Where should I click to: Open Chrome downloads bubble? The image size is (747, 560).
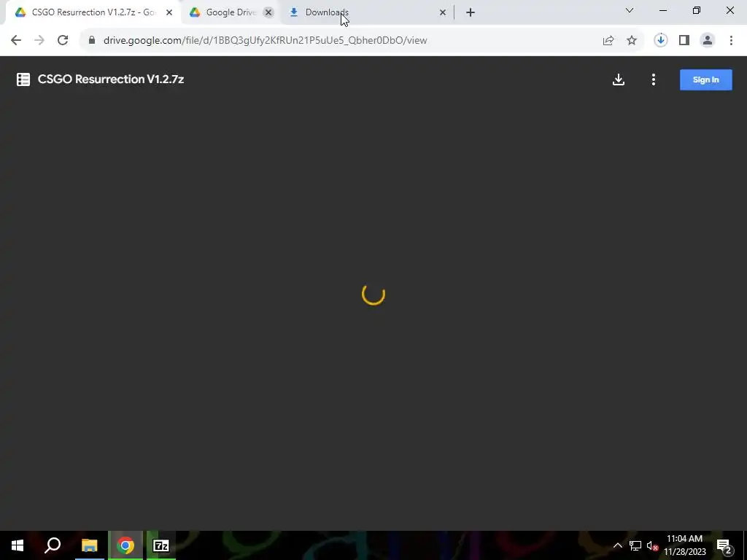[x=660, y=40]
